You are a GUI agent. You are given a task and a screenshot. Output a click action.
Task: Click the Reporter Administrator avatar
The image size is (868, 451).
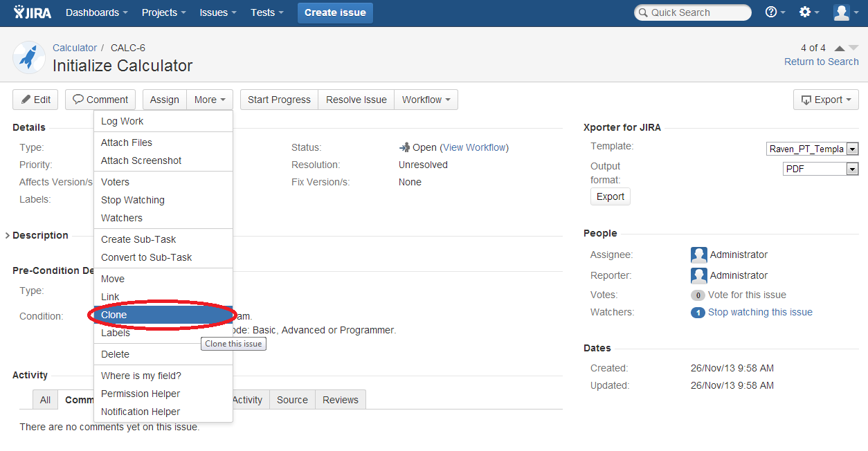pyautogui.click(x=698, y=275)
